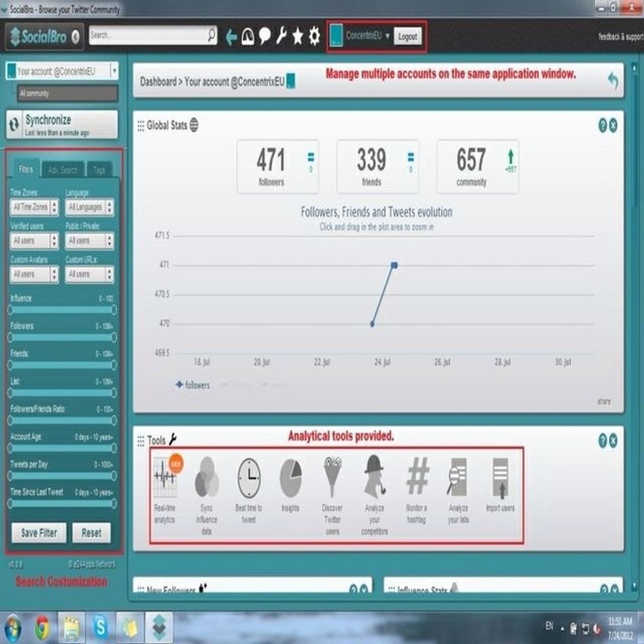
Task: Open the Discover Twitter users tool
Action: point(333,478)
